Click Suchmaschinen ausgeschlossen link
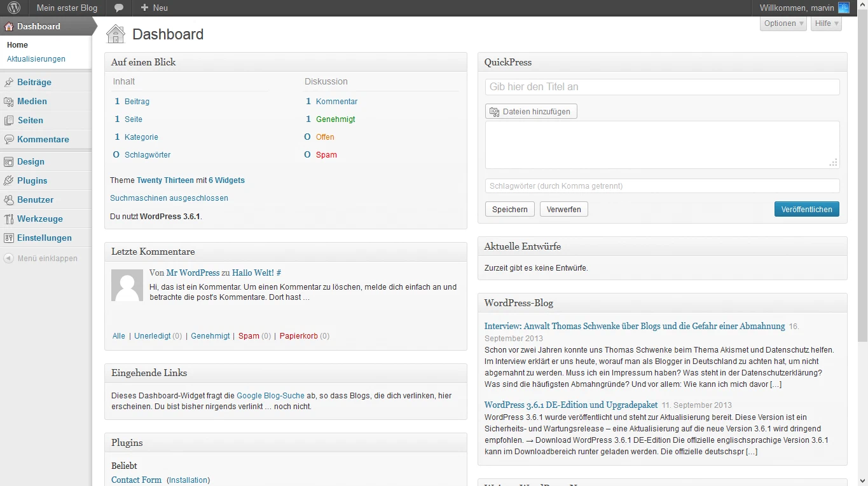Image resolution: width=868 pixels, height=486 pixels. pyautogui.click(x=169, y=198)
